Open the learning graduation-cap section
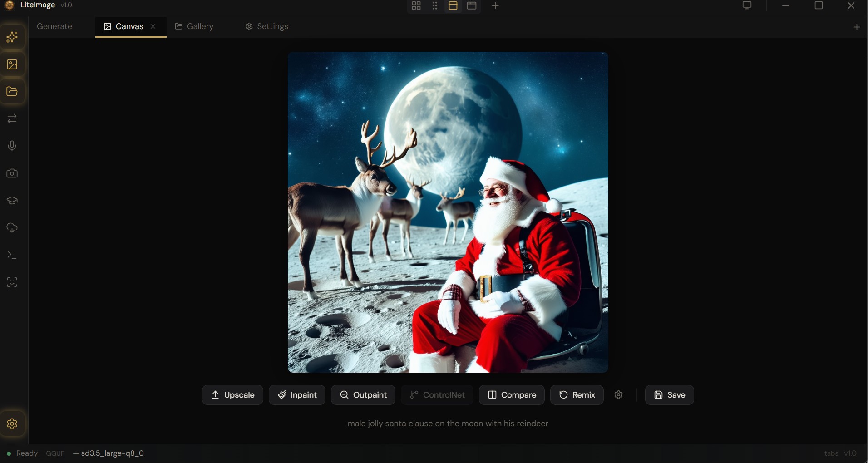 click(12, 201)
